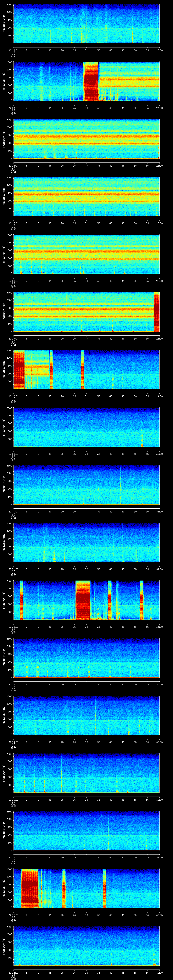Click the 25-second tick label under the 22:32:00 panel
Screen dimensions: 173x980
tap(74, 627)
